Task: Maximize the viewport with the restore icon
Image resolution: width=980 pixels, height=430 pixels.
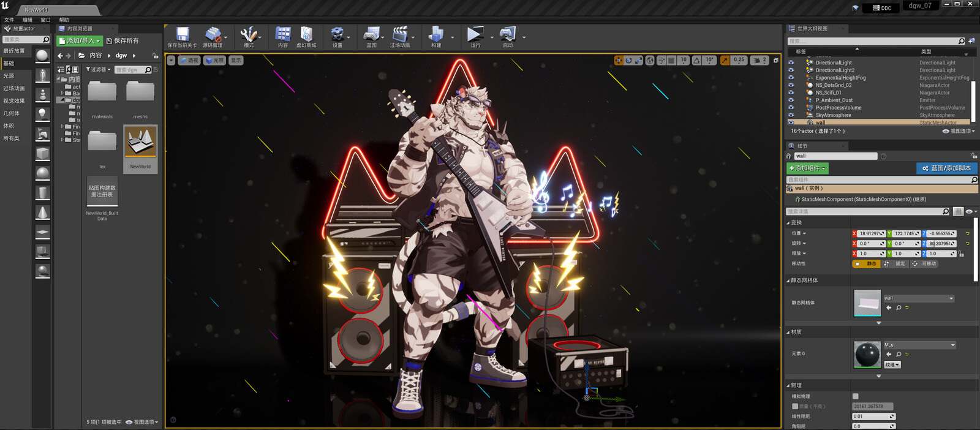Action: point(776,60)
